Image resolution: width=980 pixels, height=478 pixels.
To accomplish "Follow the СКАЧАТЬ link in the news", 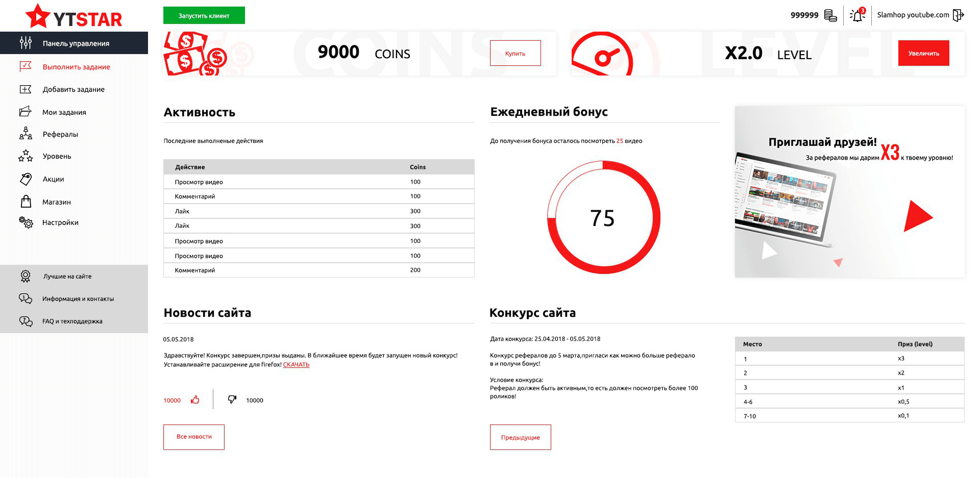I will [x=296, y=364].
